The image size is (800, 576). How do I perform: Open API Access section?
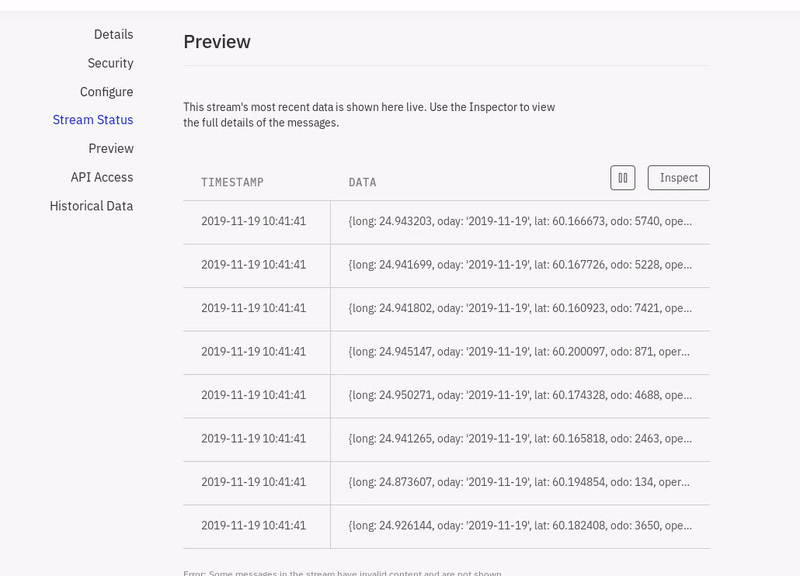tap(102, 177)
